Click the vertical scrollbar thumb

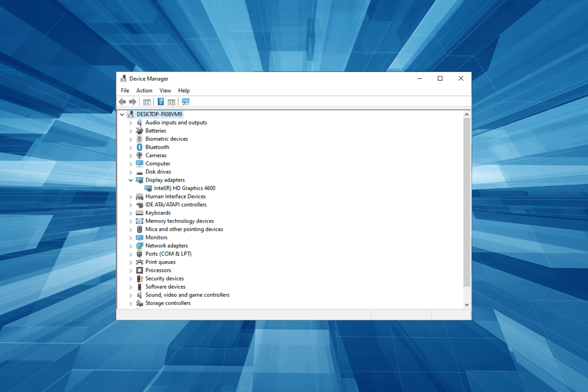click(467, 202)
